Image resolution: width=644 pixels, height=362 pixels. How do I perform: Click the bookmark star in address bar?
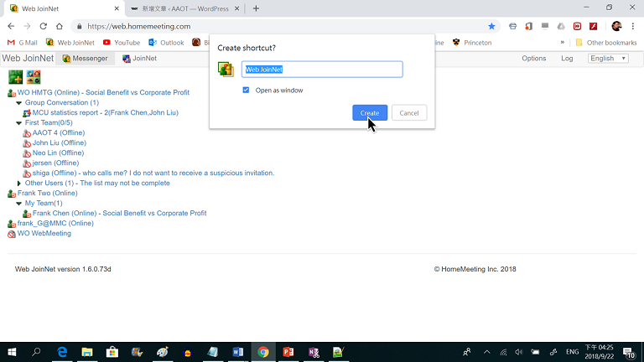(x=491, y=26)
